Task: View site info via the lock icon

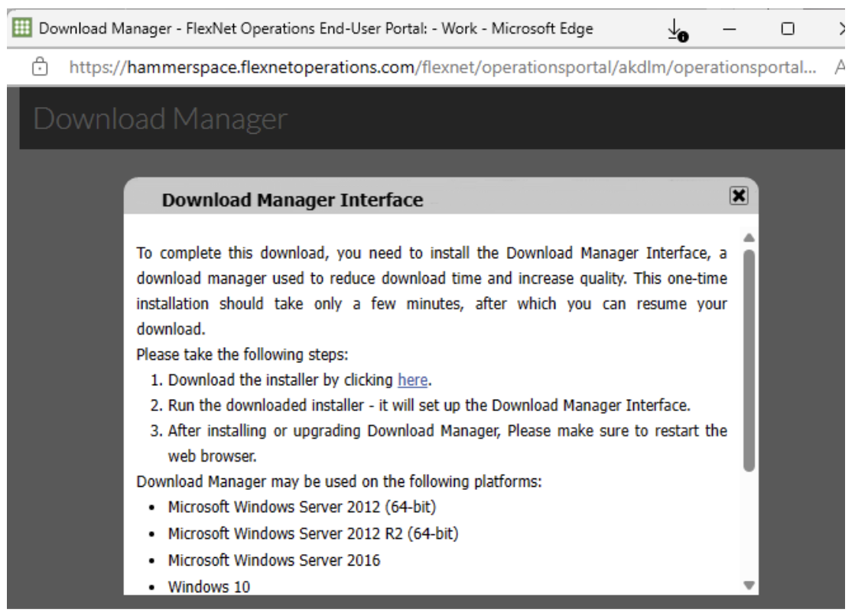Action: click(x=39, y=66)
